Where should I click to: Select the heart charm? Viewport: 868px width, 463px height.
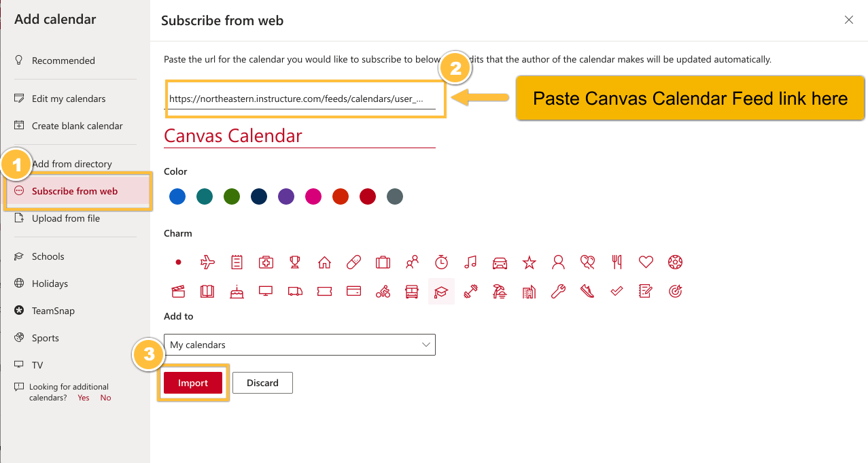[x=646, y=262]
